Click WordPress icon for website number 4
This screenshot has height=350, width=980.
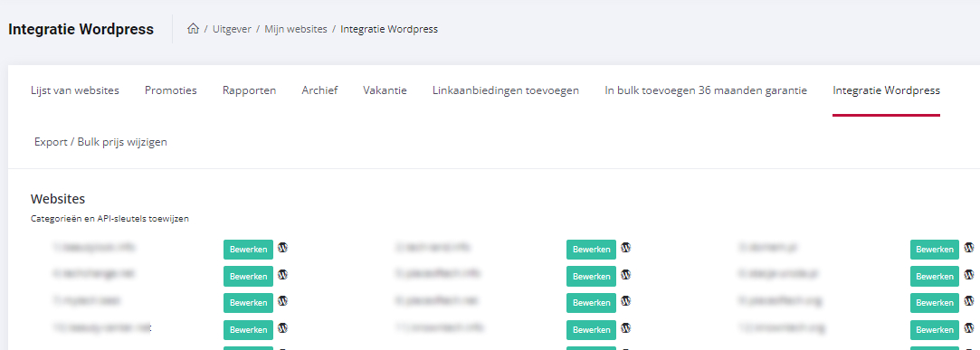coord(282,274)
